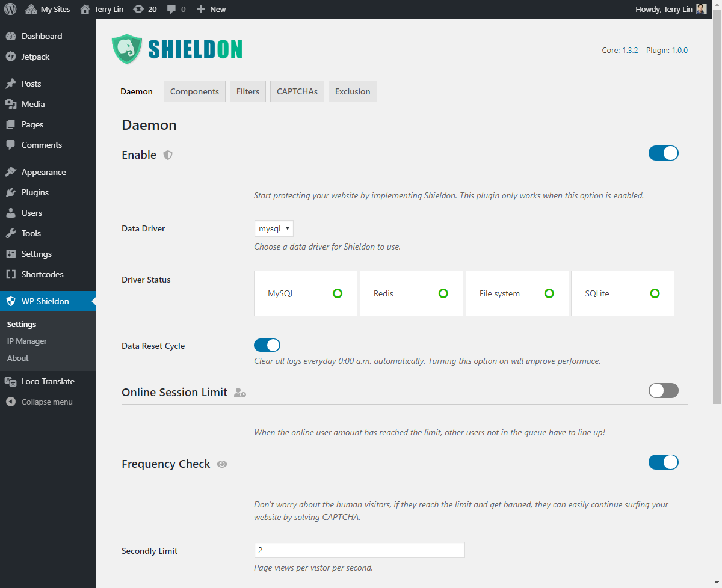722x588 pixels.
Task: Click the SQLite driver status card
Action: 623,293
